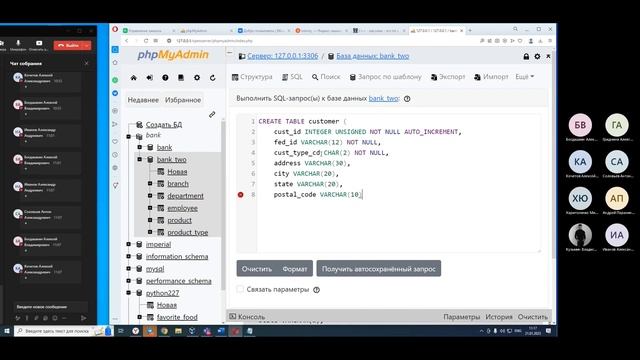Collapse the bank_two database node
The width and height of the screenshot is (640, 360).
coord(140,159)
